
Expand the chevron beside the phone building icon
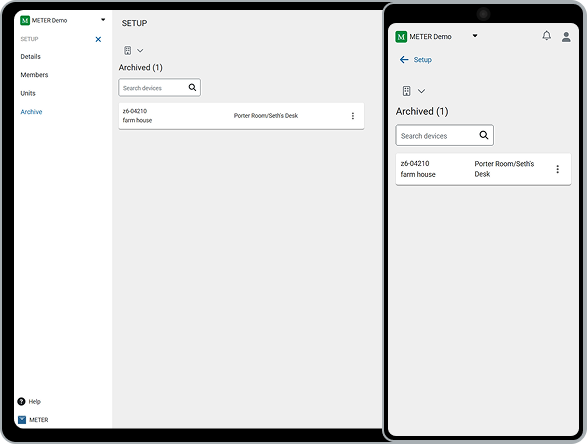[x=421, y=91]
